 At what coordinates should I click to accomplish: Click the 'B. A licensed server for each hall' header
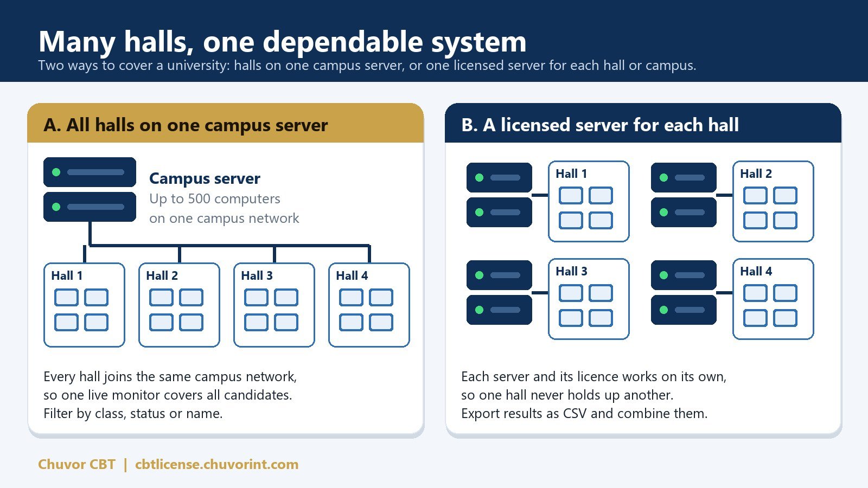[x=643, y=123]
